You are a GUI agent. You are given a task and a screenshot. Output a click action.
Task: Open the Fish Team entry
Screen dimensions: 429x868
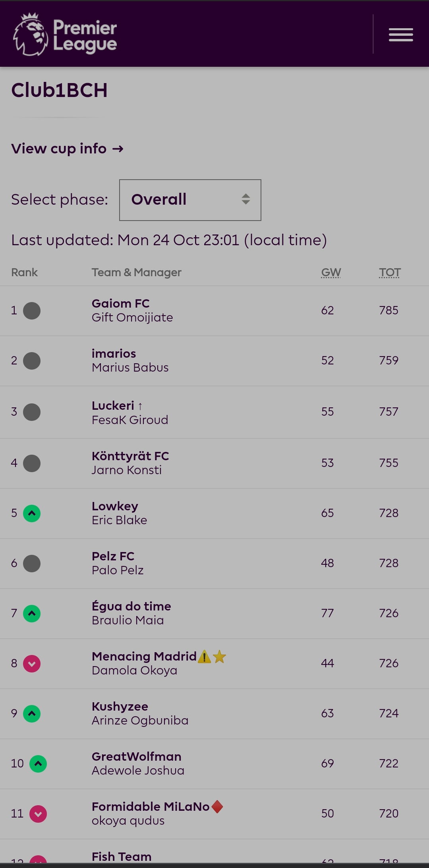(x=122, y=856)
